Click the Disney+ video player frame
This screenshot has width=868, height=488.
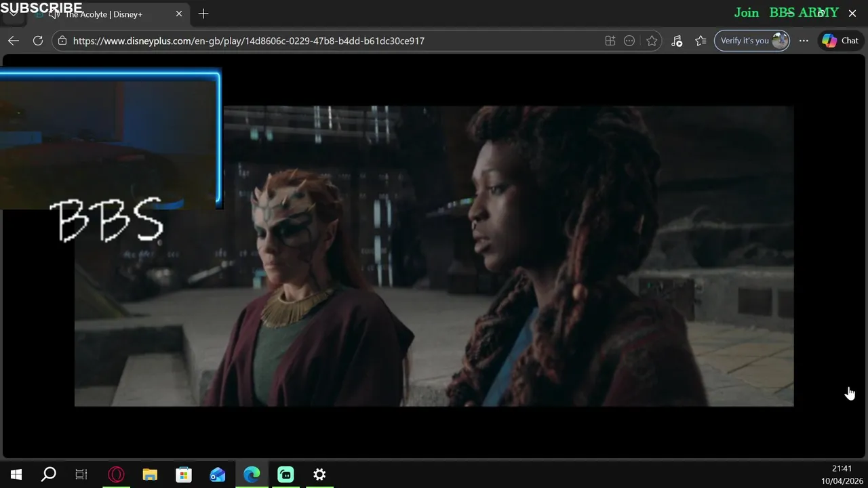434,256
